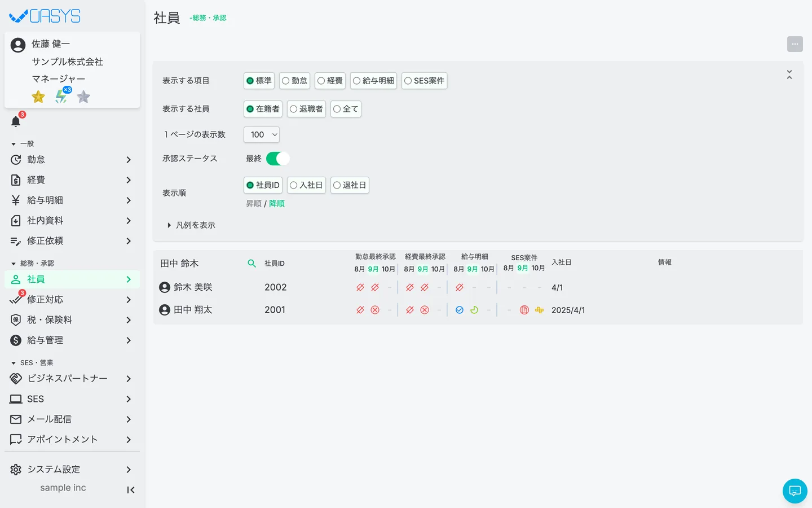Toggle the 最終 approval status switch
This screenshot has height=508, width=812.
(x=278, y=159)
